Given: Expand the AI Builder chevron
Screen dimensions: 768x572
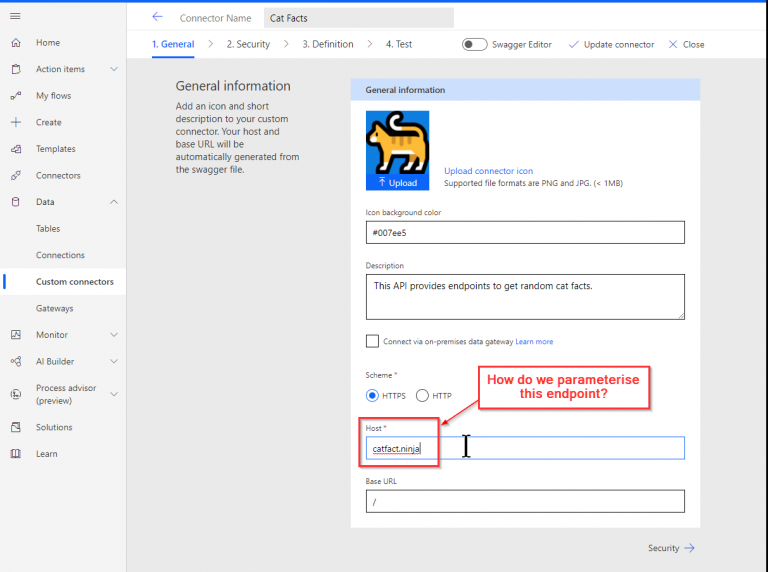Looking at the screenshot, I should (x=114, y=361).
